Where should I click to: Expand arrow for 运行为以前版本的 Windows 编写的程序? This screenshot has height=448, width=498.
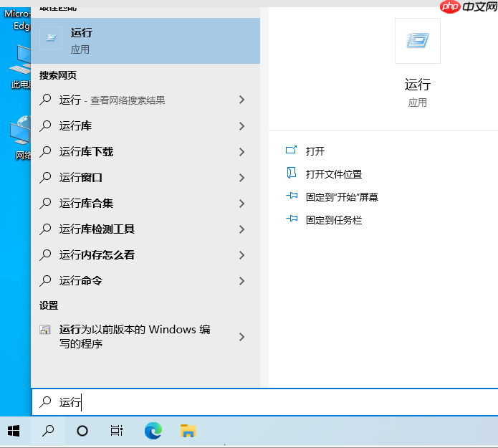click(x=242, y=336)
